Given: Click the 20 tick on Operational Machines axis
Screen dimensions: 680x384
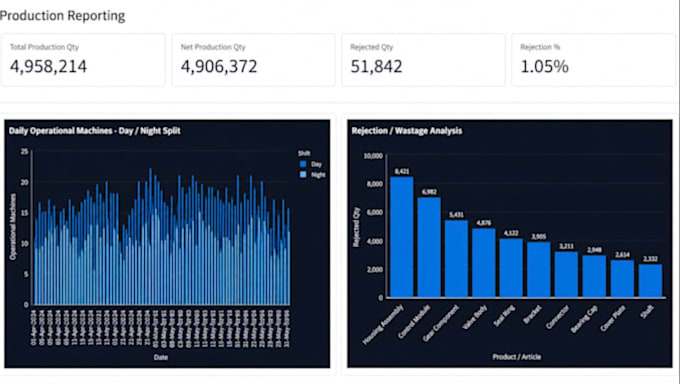Looking at the screenshot, I should (24, 182).
